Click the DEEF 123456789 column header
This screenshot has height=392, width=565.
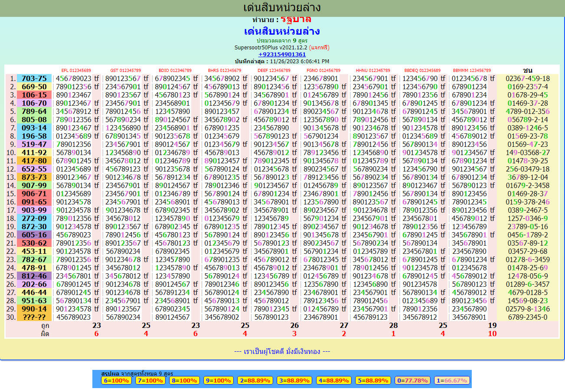pyautogui.click(x=274, y=70)
